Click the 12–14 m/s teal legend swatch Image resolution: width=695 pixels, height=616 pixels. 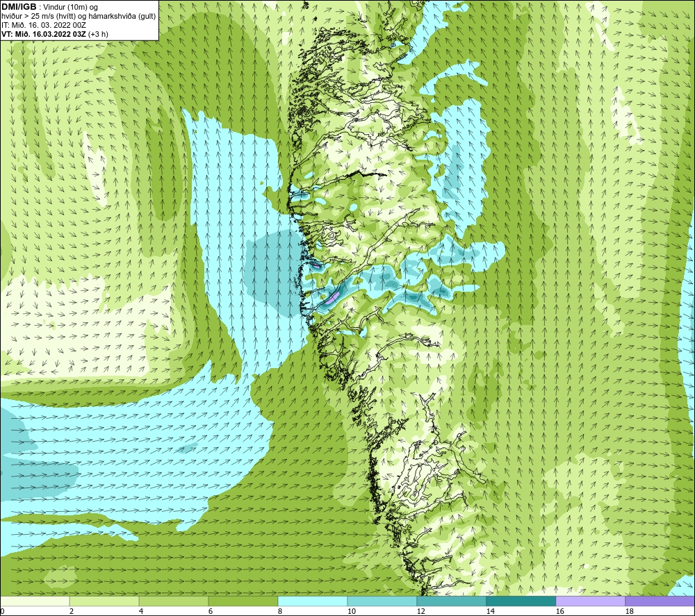click(x=451, y=601)
